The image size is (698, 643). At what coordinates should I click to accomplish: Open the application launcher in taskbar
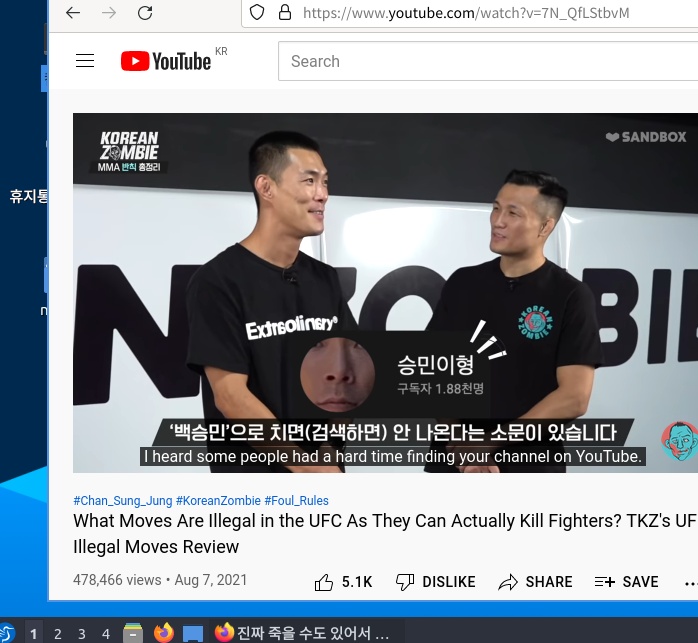pos(7,633)
